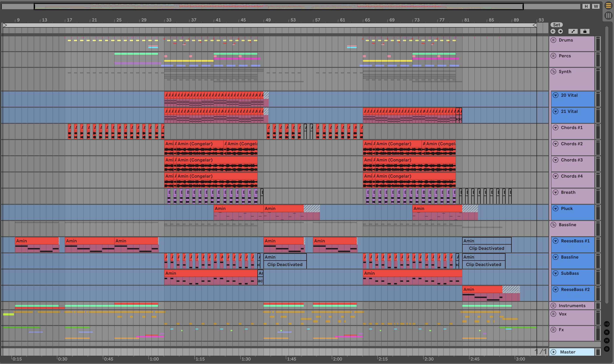Click the W optimize width button

[596, 6]
